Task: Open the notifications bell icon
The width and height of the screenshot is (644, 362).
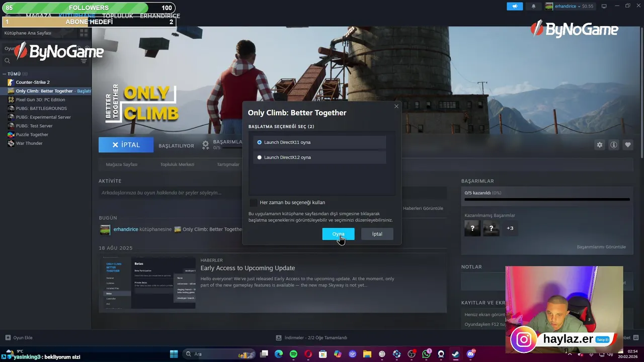Action: coord(533,6)
